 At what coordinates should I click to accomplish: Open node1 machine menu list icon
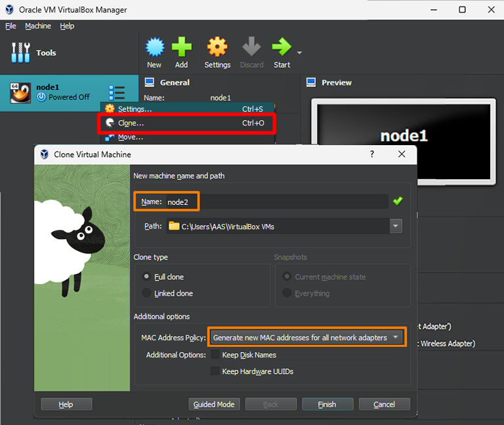point(117,93)
